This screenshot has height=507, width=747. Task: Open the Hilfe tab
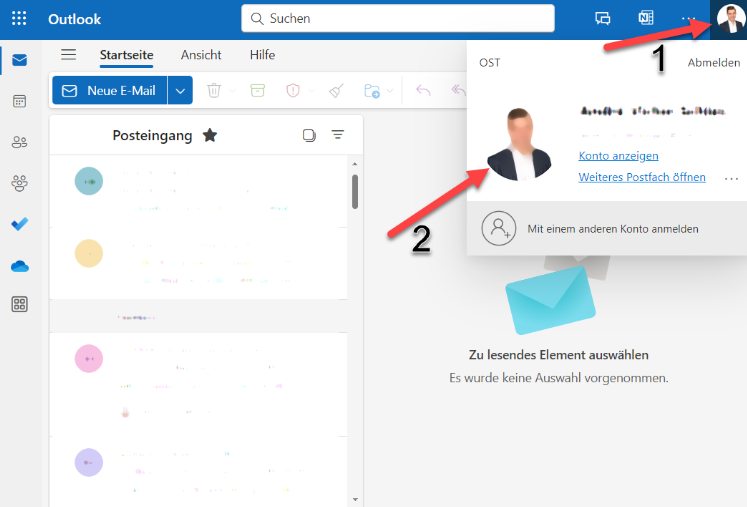262,55
